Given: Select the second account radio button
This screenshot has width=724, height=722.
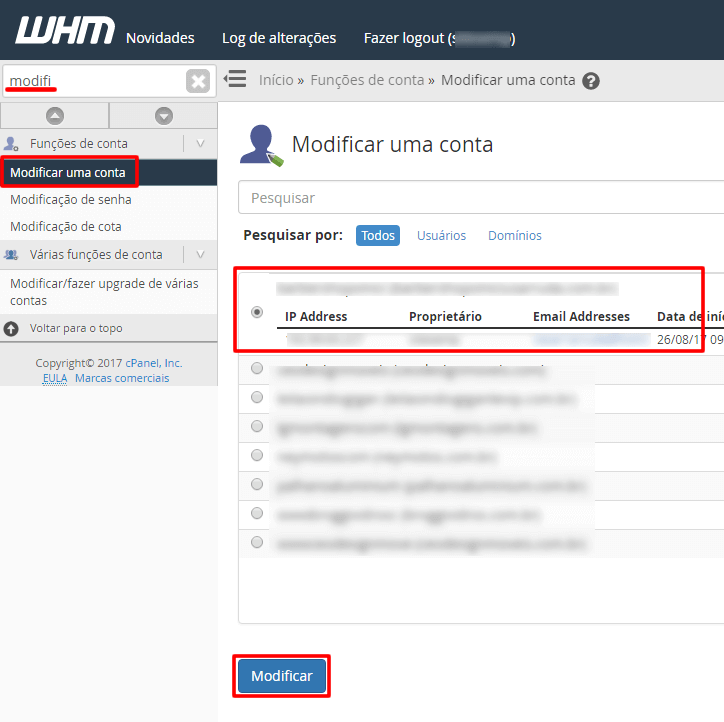Looking at the screenshot, I should click(257, 368).
